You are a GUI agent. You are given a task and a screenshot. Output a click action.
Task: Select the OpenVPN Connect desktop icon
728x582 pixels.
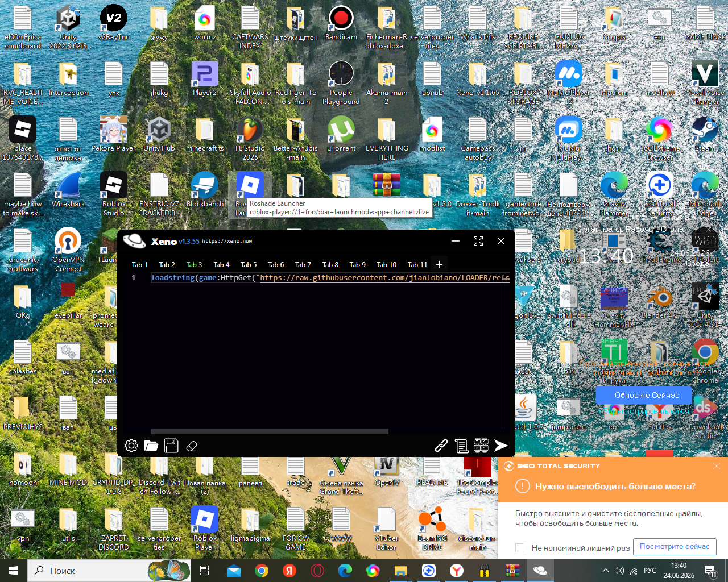point(68,251)
